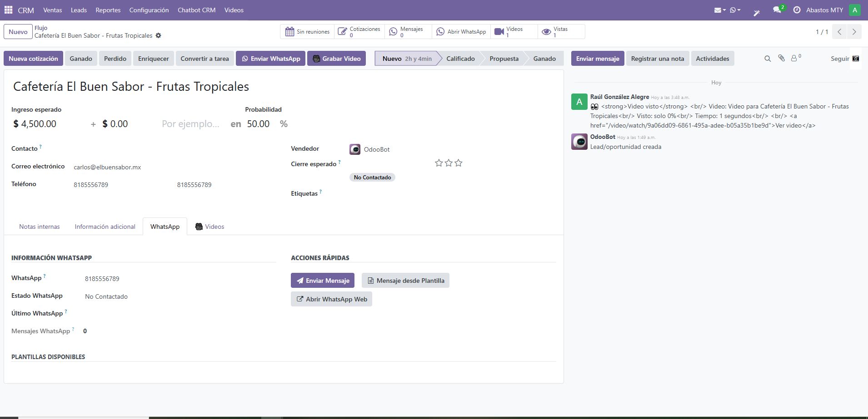Viewport: 868px width, 419px height.
Task: Open the Reportes menu
Action: pyautogui.click(x=107, y=10)
